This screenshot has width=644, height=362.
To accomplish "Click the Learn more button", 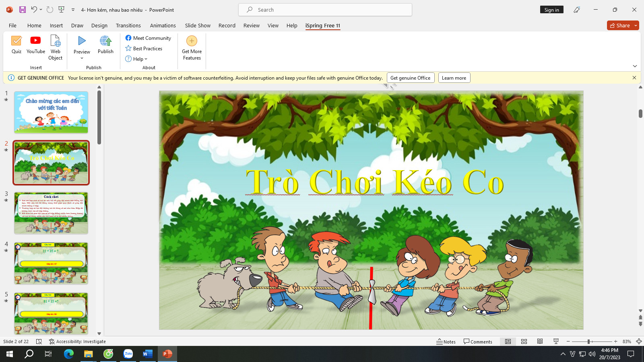I will click(x=454, y=78).
